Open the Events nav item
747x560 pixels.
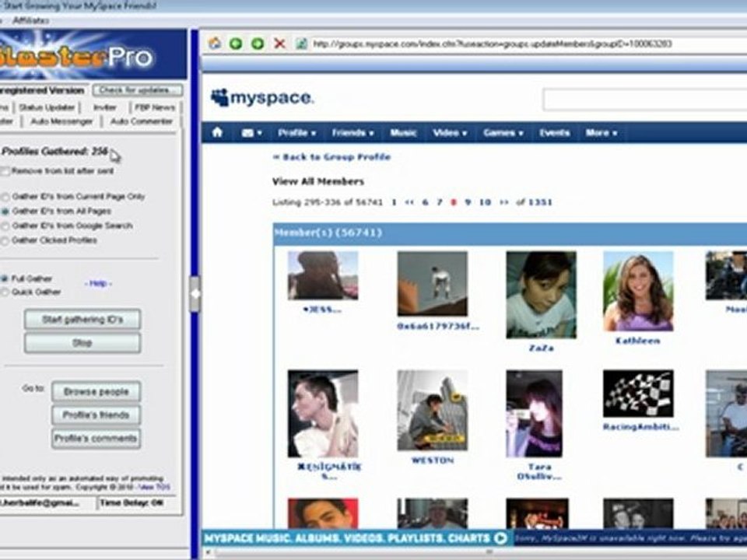pos(554,133)
